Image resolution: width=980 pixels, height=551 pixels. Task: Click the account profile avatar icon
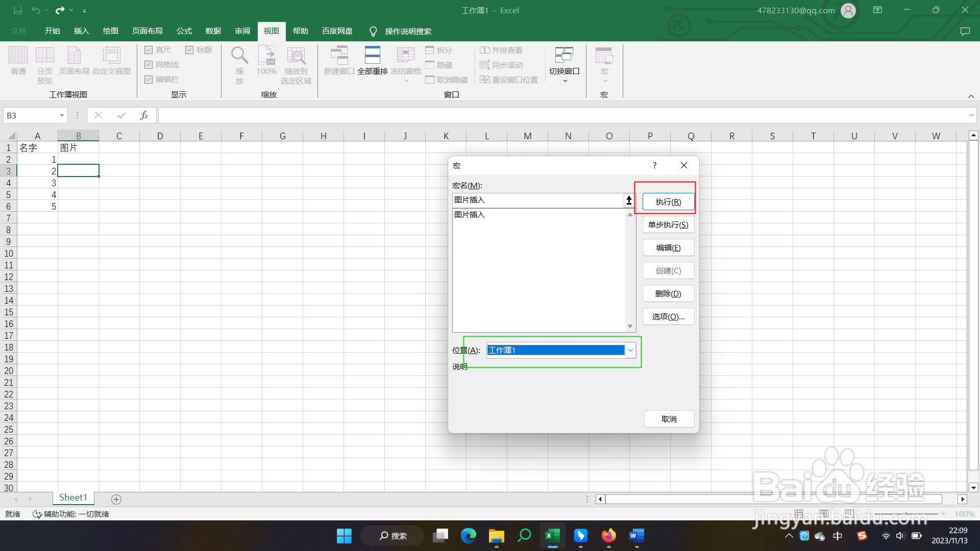(848, 10)
